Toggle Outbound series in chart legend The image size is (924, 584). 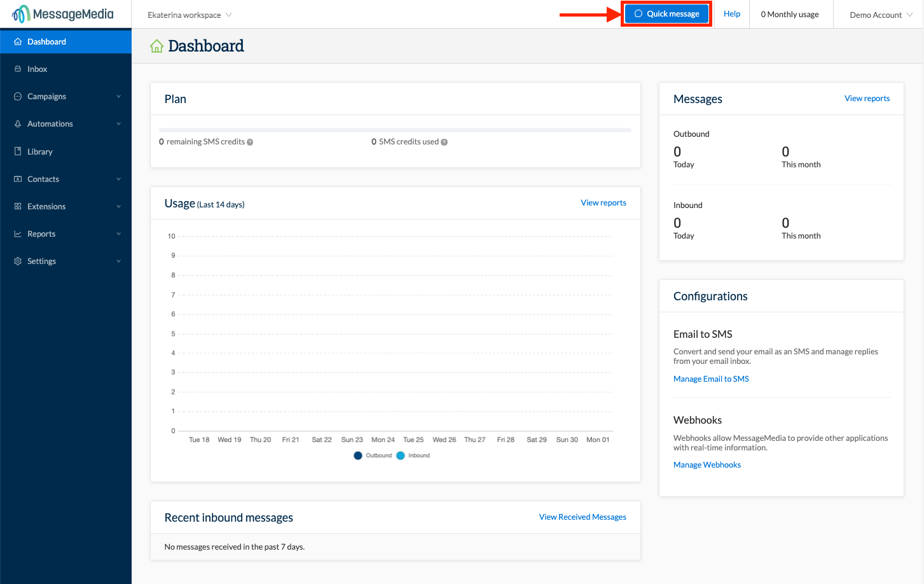coord(373,455)
